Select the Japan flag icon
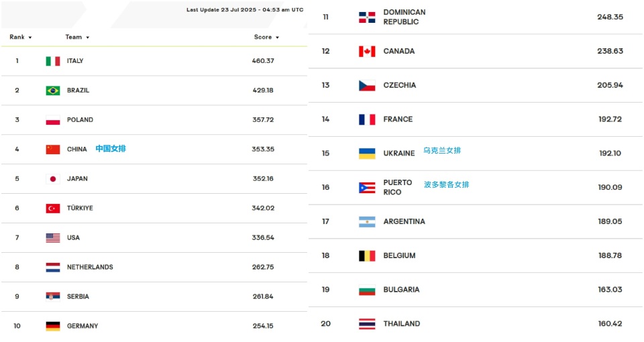The image size is (644, 342). tap(53, 179)
